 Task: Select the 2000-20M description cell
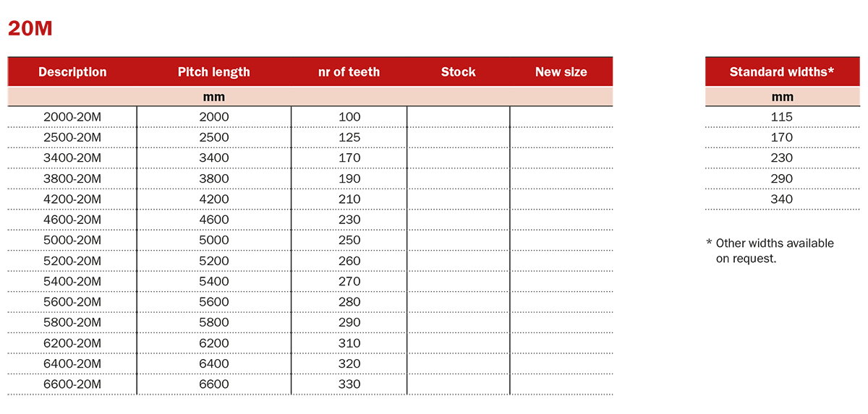[x=72, y=117]
